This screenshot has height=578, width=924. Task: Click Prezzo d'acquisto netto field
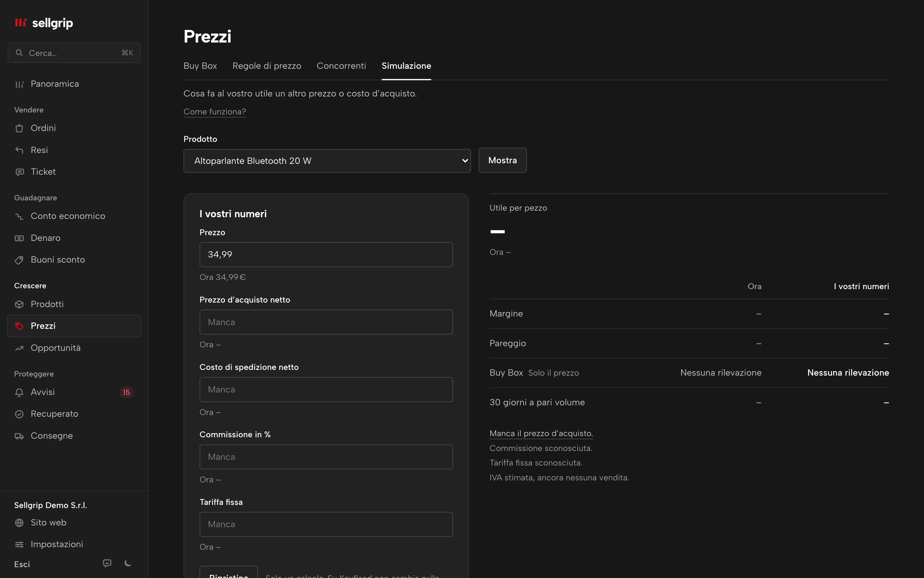pyautogui.click(x=326, y=322)
